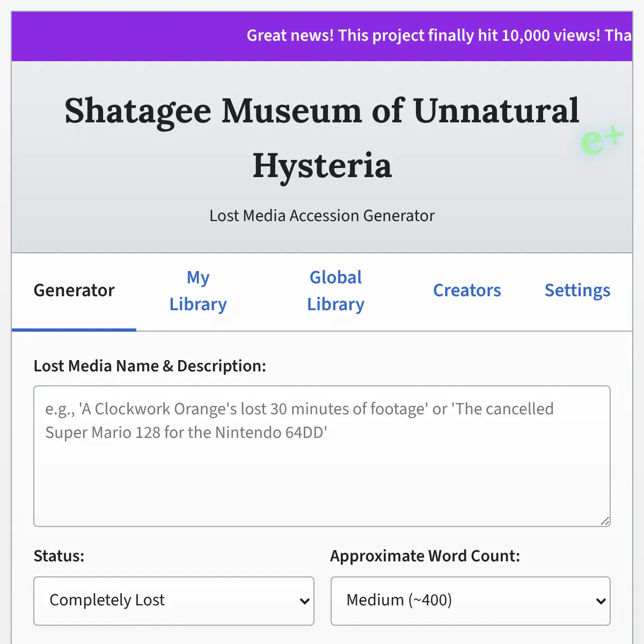
Task: Click the green e+ icon in header
Action: [602, 141]
